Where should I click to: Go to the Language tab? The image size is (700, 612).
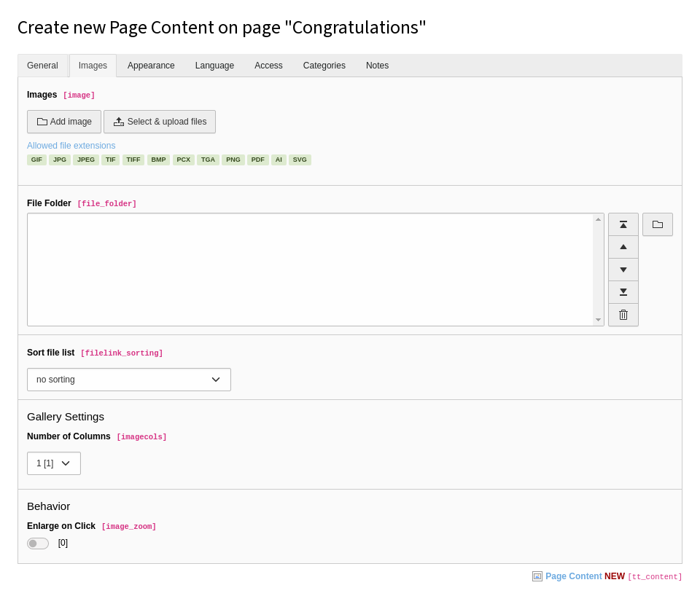[x=214, y=66]
